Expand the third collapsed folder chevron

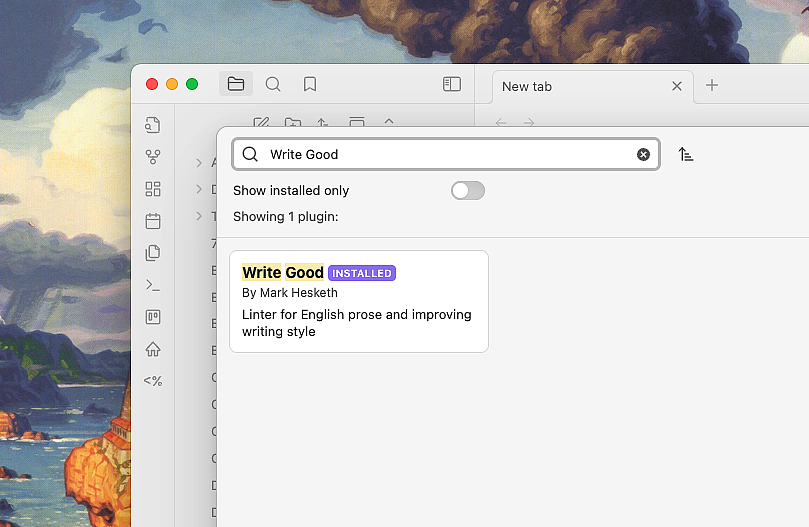pos(199,216)
